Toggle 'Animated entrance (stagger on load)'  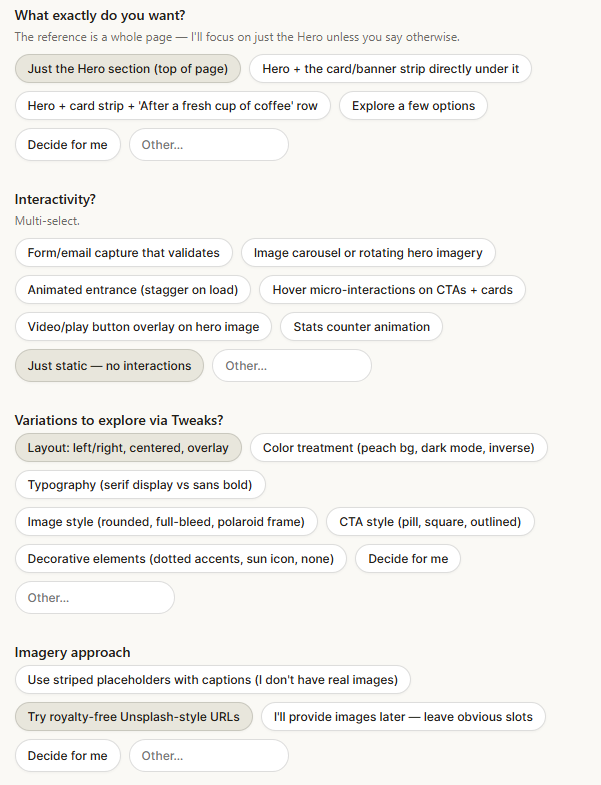pos(133,290)
